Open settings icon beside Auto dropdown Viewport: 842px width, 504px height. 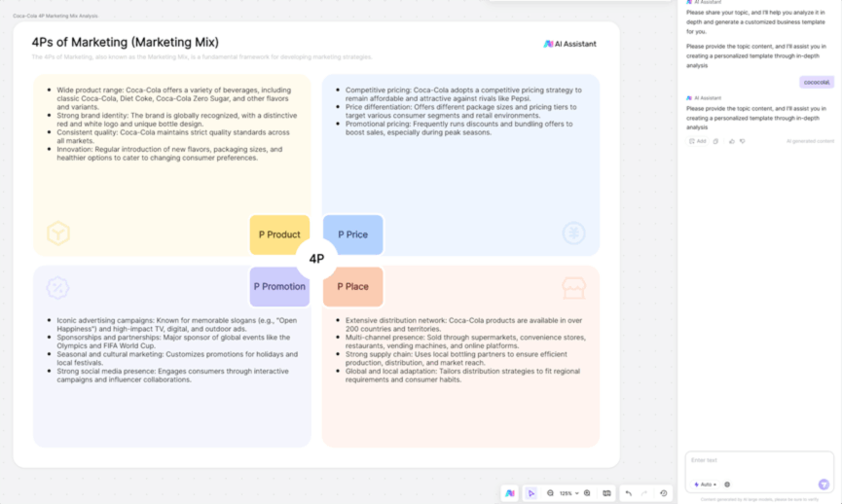(727, 484)
